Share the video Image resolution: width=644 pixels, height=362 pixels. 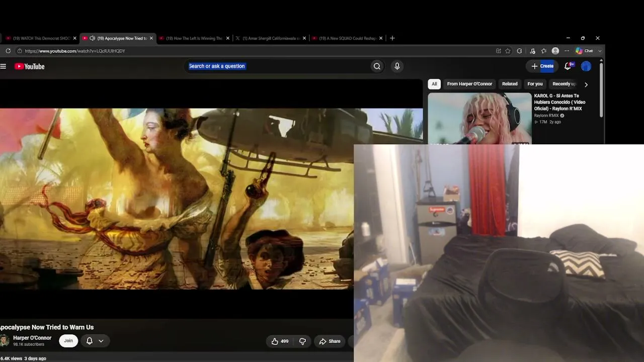(x=330, y=341)
